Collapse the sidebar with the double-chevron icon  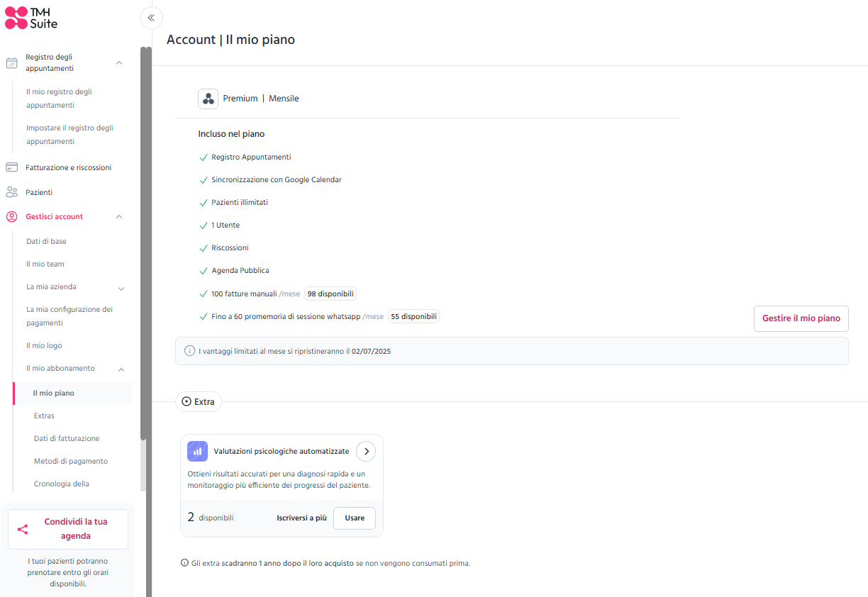coord(151,18)
